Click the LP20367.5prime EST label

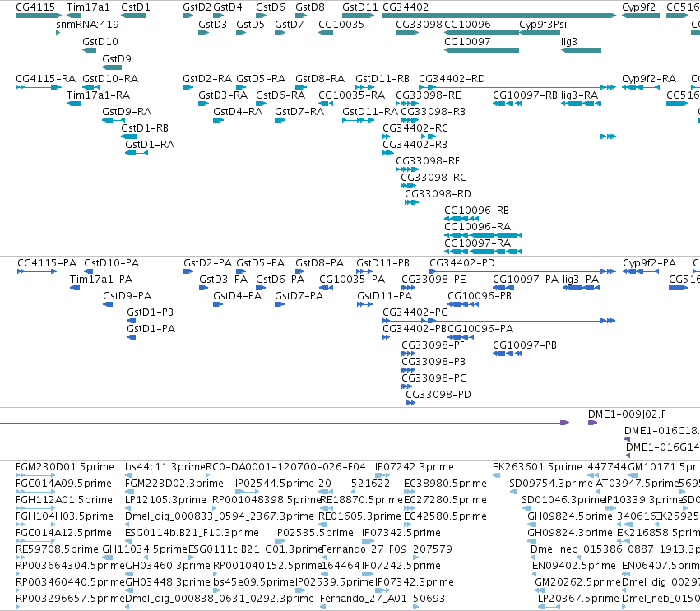click(578, 599)
